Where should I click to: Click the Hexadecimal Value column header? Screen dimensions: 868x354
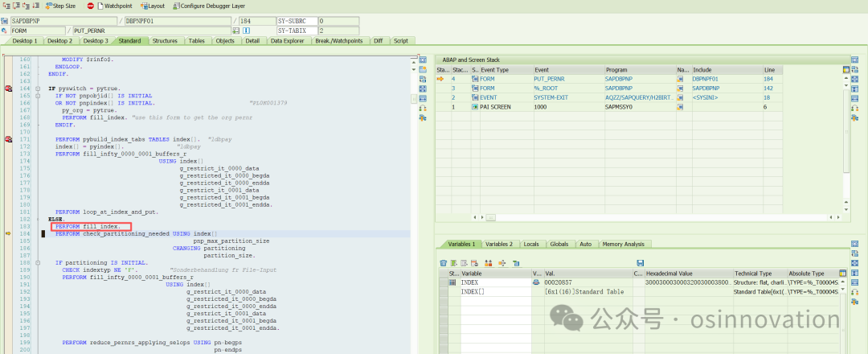(x=689, y=274)
